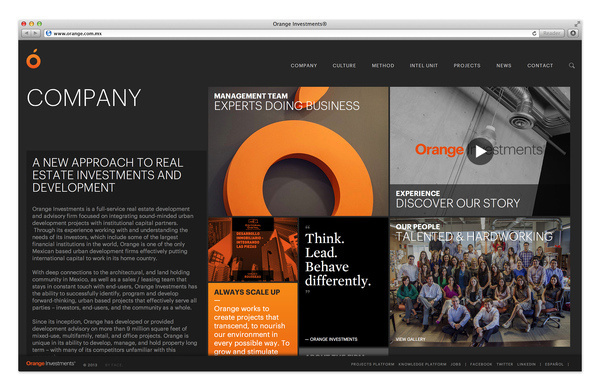Viewport: 600px width, 391px height.
Task: Click the View Gallery link
Action: (x=410, y=339)
